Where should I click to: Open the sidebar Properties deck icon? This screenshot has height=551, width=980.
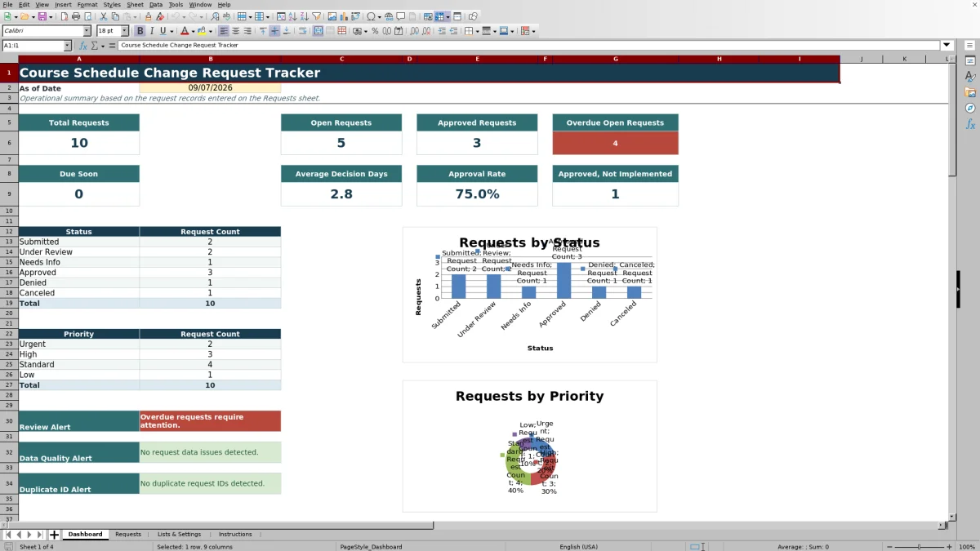coord(970,61)
